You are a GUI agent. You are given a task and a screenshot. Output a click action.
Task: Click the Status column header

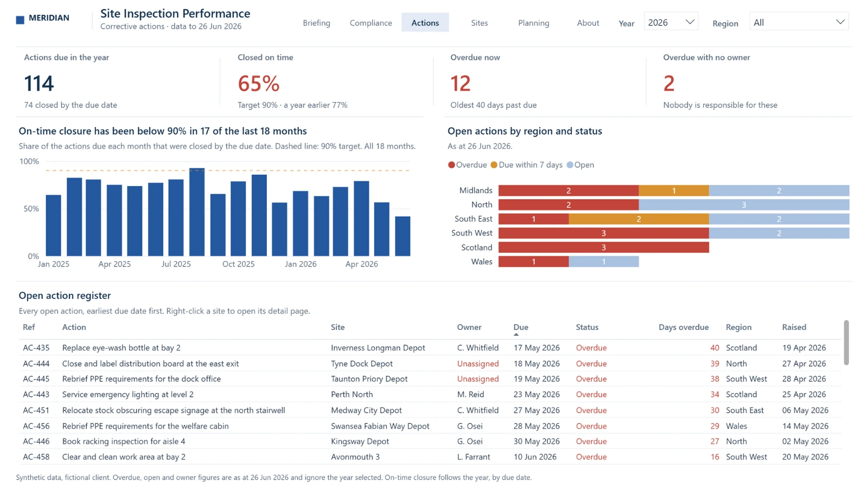tap(587, 327)
